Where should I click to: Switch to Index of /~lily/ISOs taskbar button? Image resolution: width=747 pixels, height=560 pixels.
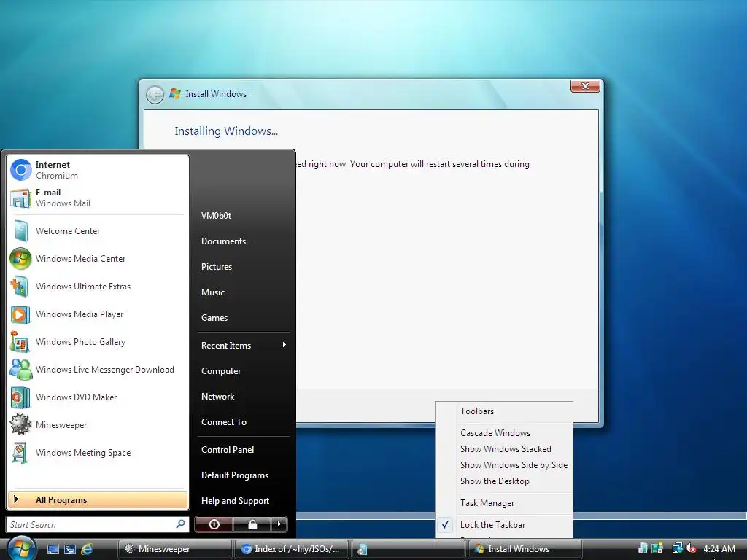pyautogui.click(x=292, y=549)
